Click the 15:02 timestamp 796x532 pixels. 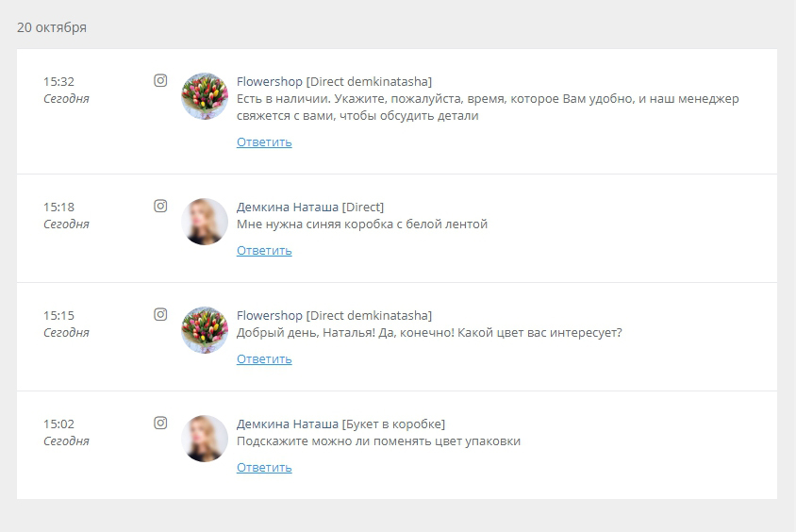(x=58, y=424)
